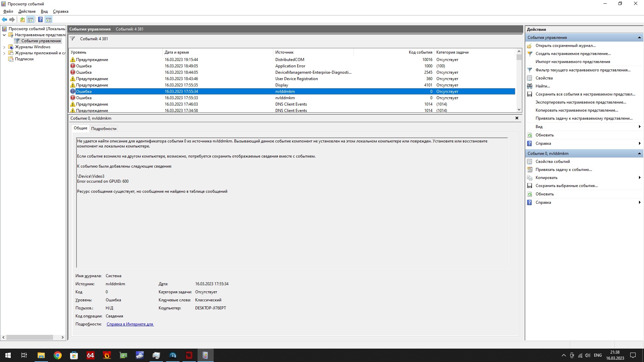The width and height of the screenshot is (644, 362).
Task: Open the Action menu in the menu bar
Action: pyautogui.click(x=27, y=11)
